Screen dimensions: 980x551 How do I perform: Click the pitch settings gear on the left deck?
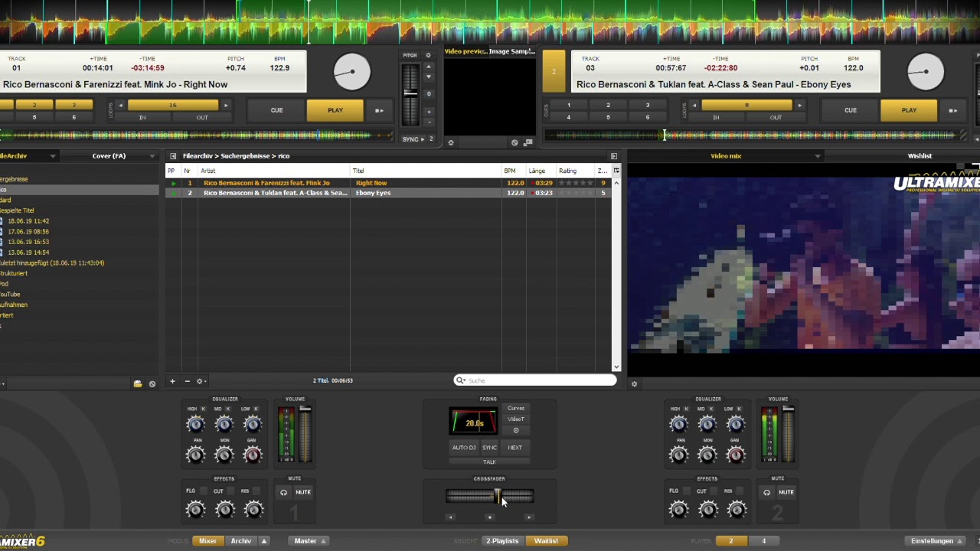428,55
